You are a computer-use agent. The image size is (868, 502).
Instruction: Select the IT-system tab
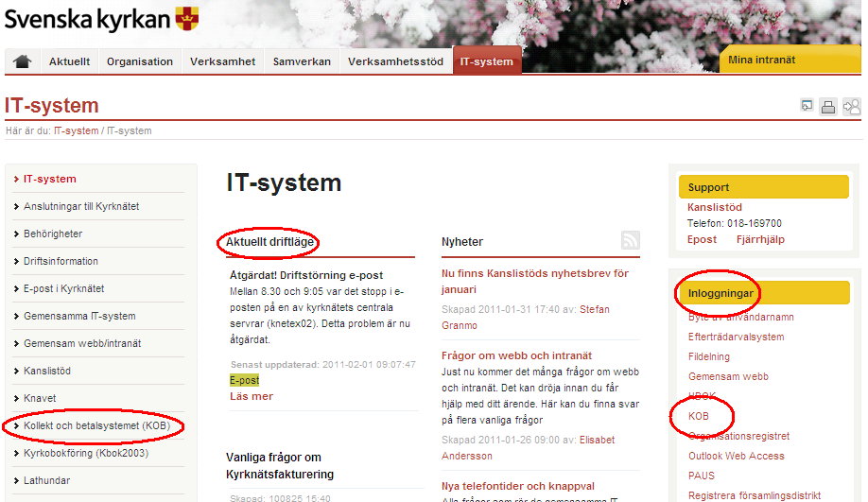(x=487, y=61)
